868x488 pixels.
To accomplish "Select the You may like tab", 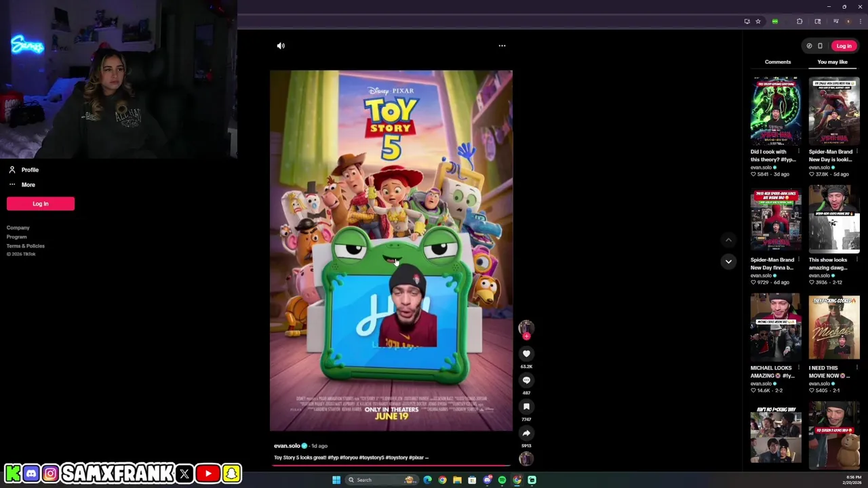I will tap(832, 62).
